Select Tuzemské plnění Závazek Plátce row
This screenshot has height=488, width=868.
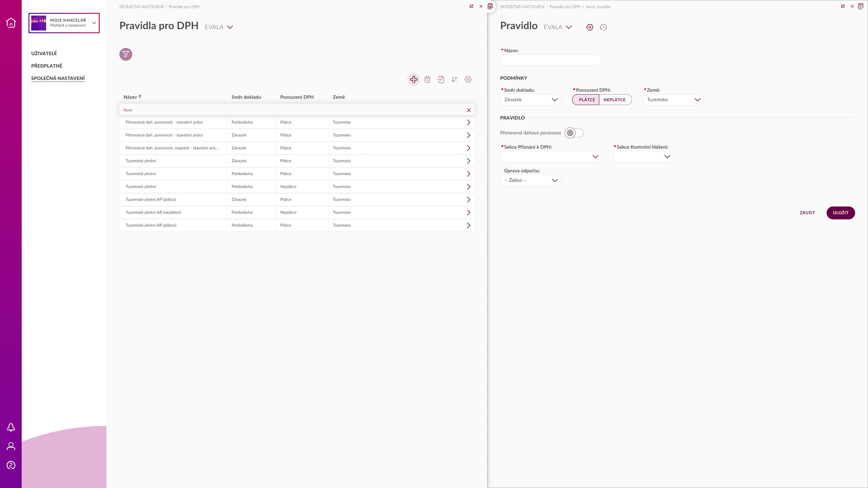pyautogui.click(x=297, y=161)
